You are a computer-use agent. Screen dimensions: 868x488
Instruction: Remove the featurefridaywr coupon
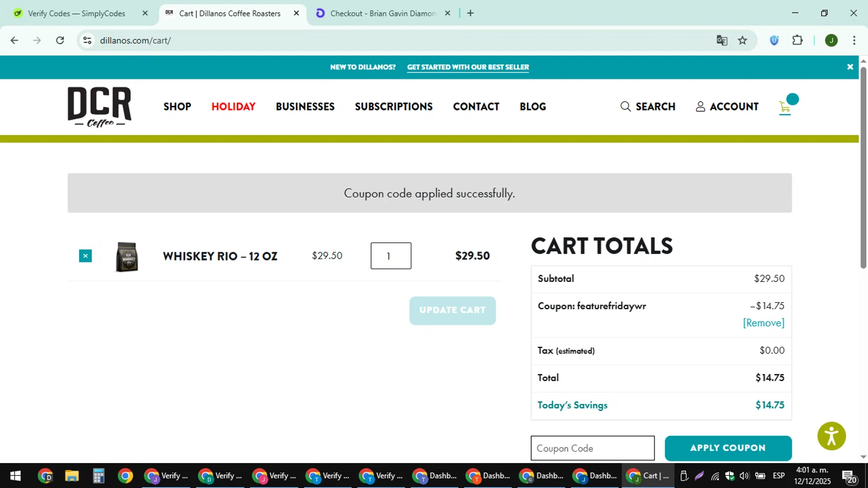pyautogui.click(x=763, y=323)
